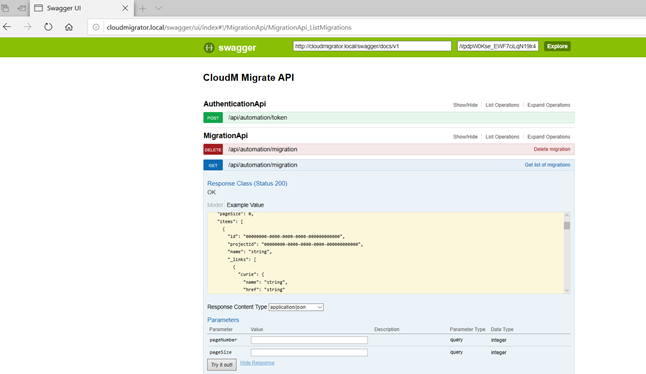The height and width of the screenshot is (374, 646).
Task: Click the site information icon in address bar
Action: coord(96,27)
